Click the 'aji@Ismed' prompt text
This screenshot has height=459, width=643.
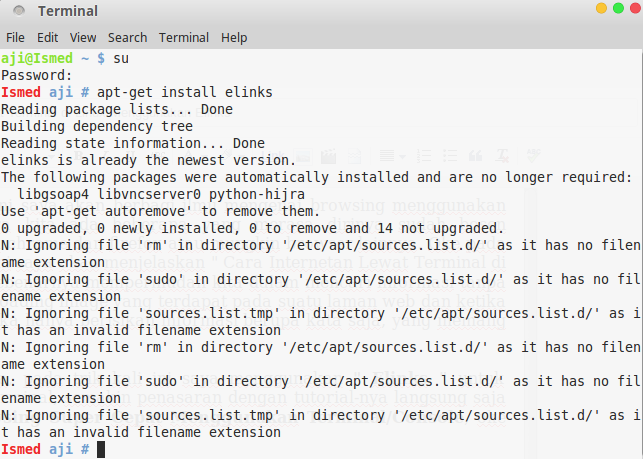tap(36, 58)
